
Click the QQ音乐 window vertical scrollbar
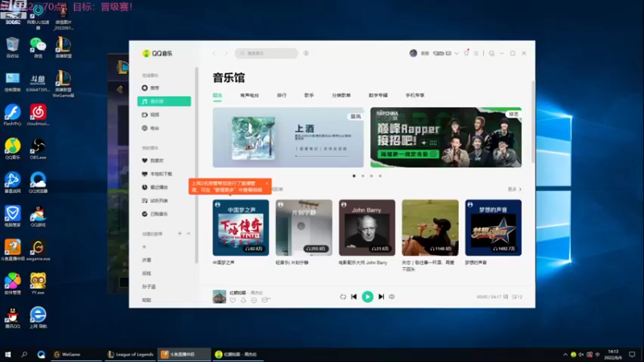tap(533, 122)
